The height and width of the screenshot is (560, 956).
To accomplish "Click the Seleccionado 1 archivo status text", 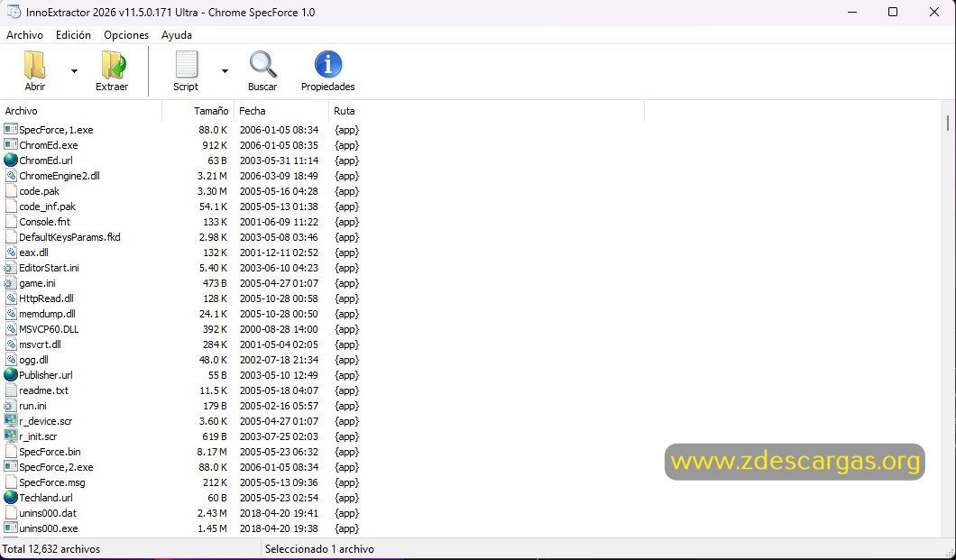I will [x=319, y=549].
